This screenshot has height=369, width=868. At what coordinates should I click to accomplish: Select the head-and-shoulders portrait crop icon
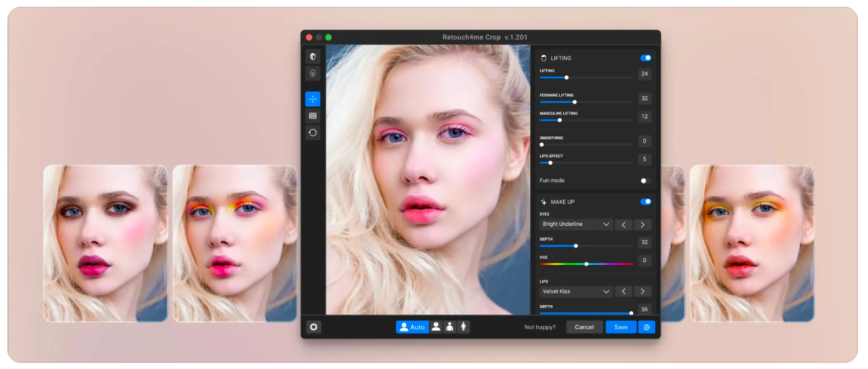point(436,327)
